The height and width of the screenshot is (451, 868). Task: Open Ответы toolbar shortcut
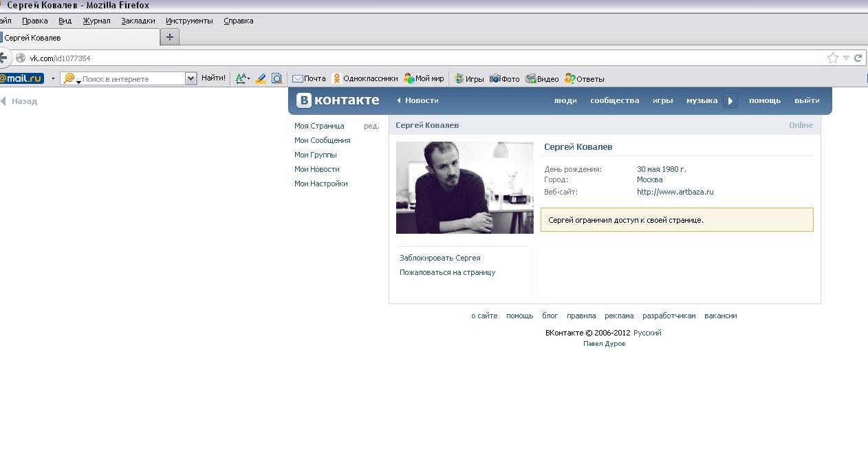[584, 78]
